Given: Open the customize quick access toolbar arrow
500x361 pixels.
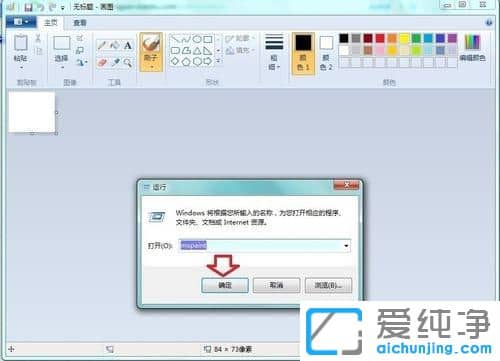Looking at the screenshot, I should 62,8.
